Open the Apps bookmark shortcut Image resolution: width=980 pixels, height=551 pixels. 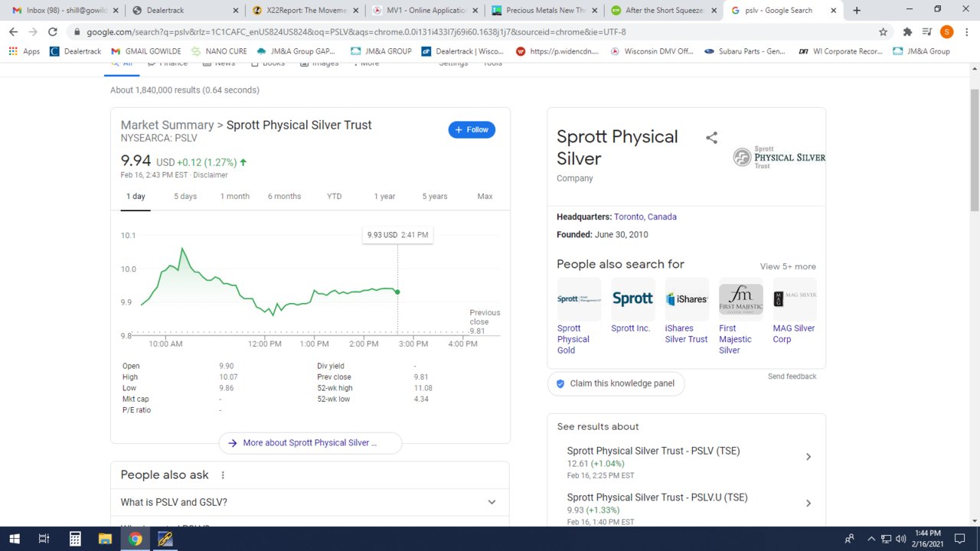pyautogui.click(x=24, y=51)
